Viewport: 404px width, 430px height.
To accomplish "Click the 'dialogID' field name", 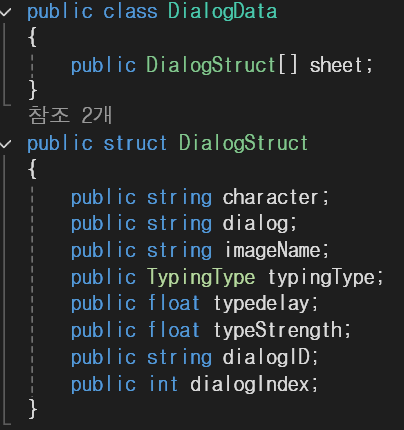I will 266,357.
